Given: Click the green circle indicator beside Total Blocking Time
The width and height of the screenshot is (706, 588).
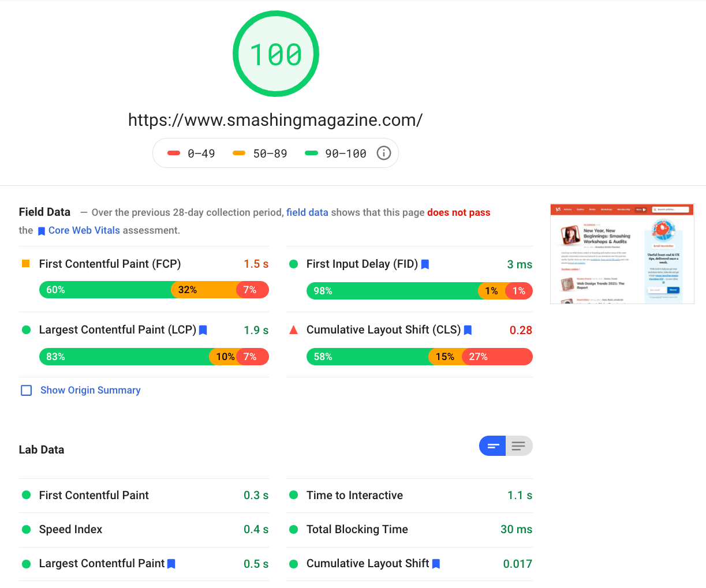Looking at the screenshot, I should tap(293, 529).
